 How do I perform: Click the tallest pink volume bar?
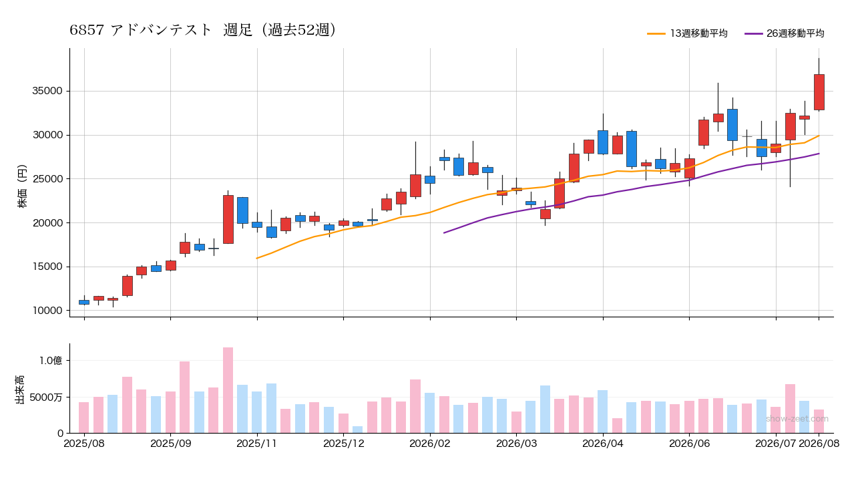(x=228, y=390)
